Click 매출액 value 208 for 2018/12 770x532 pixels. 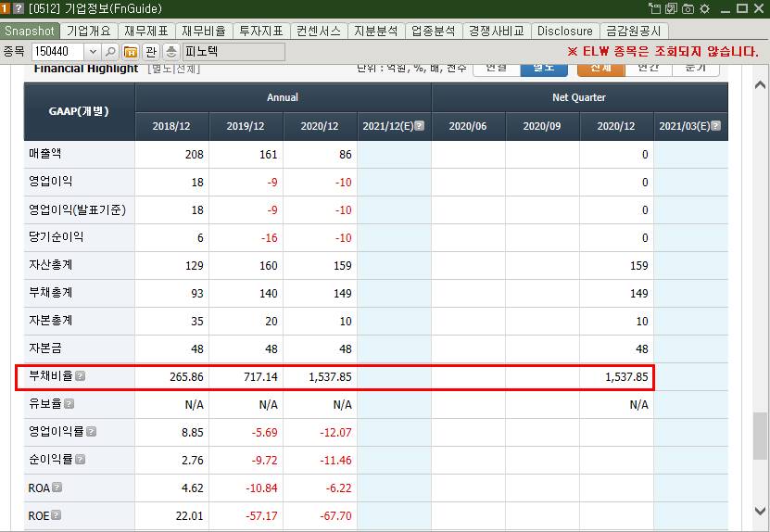(x=194, y=154)
